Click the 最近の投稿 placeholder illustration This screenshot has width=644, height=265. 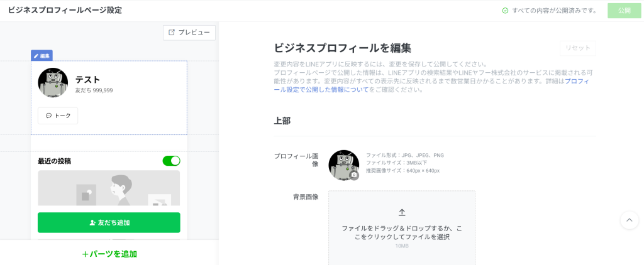click(x=109, y=188)
